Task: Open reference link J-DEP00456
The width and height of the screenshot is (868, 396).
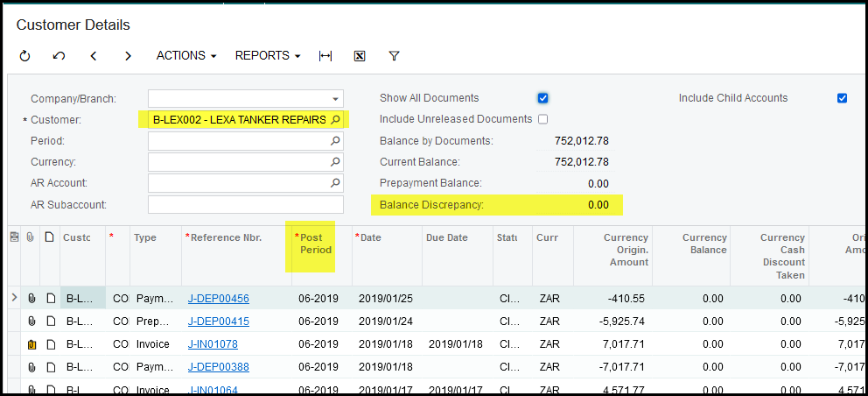Action: [218, 299]
